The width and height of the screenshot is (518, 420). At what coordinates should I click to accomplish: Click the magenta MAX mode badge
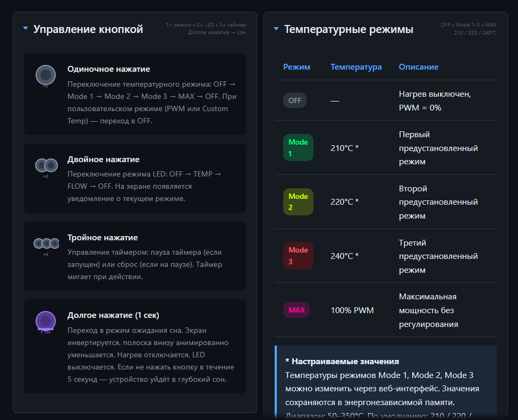pos(296,309)
